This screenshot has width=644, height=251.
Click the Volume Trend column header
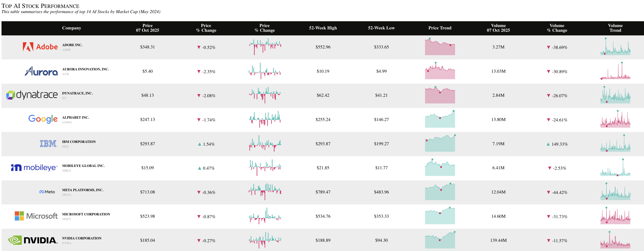tap(615, 28)
